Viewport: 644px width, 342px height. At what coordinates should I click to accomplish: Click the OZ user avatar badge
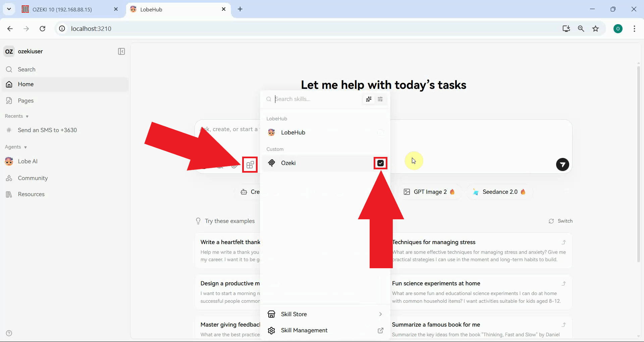click(x=9, y=51)
